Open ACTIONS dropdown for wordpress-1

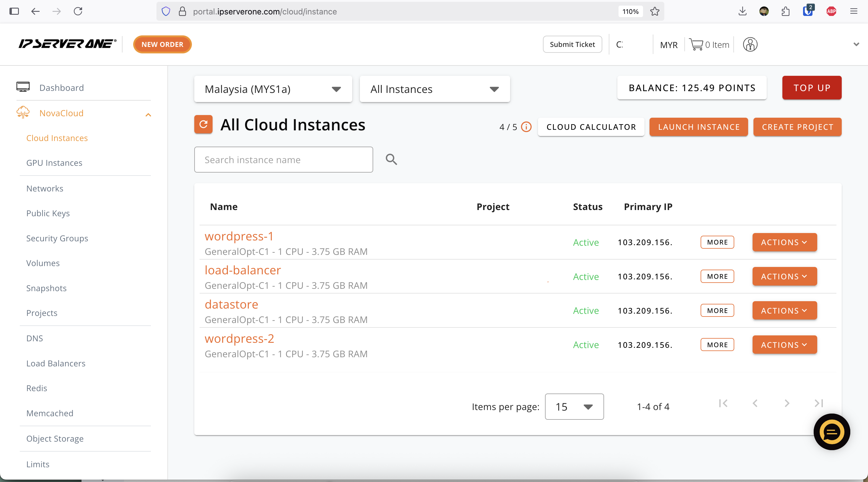784,242
